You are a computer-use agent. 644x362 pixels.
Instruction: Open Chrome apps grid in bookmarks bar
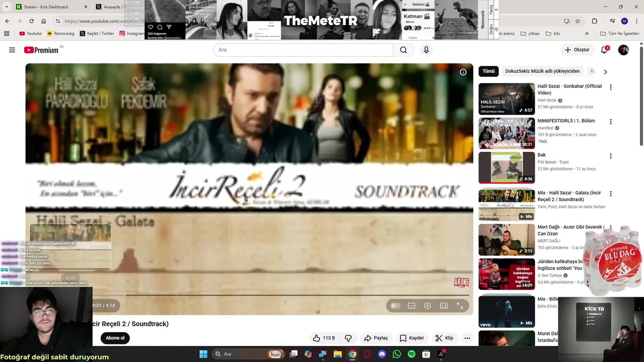[7, 34]
